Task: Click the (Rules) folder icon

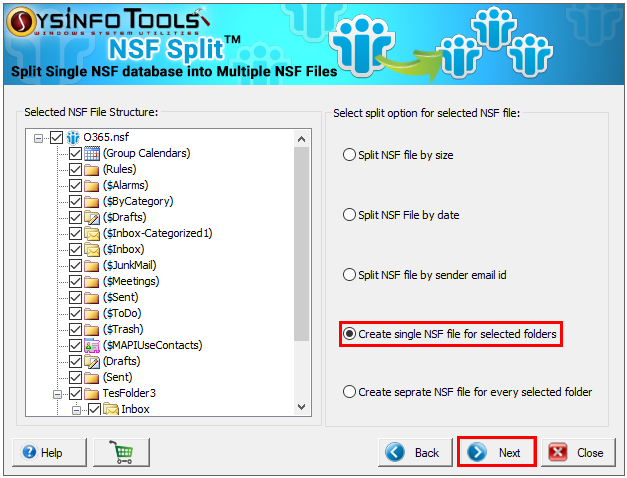Action: coord(92,170)
